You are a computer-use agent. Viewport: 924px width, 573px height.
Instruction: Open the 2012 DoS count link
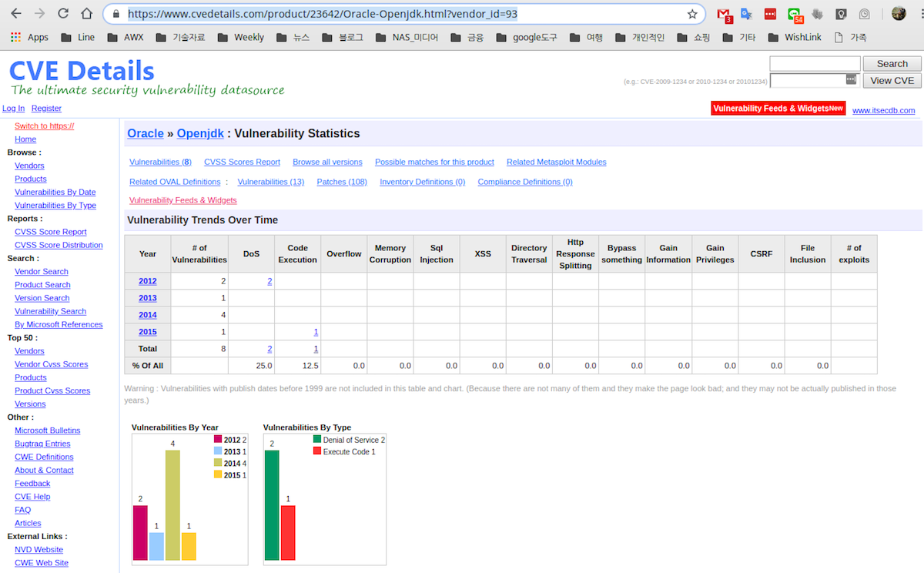pyautogui.click(x=269, y=281)
